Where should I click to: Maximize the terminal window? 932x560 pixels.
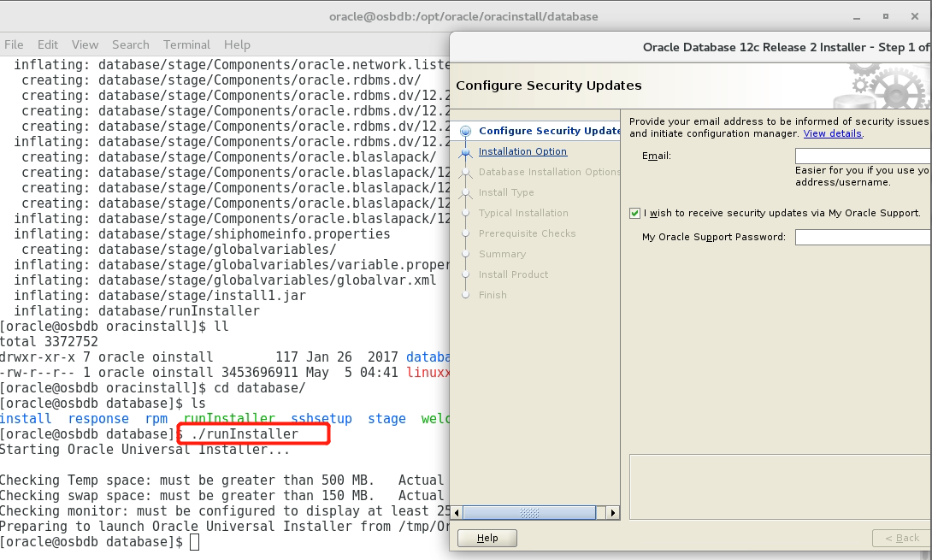click(886, 16)
